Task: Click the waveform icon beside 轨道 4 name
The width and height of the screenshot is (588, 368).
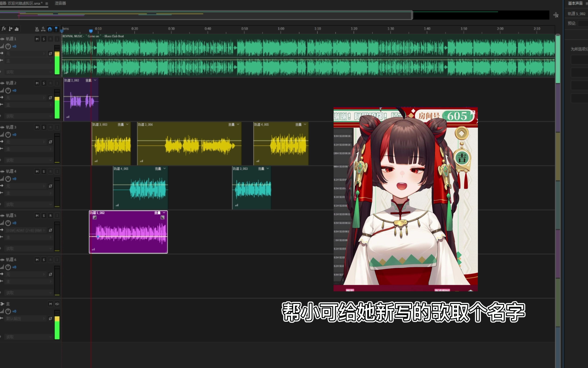Action: point(2,171)
